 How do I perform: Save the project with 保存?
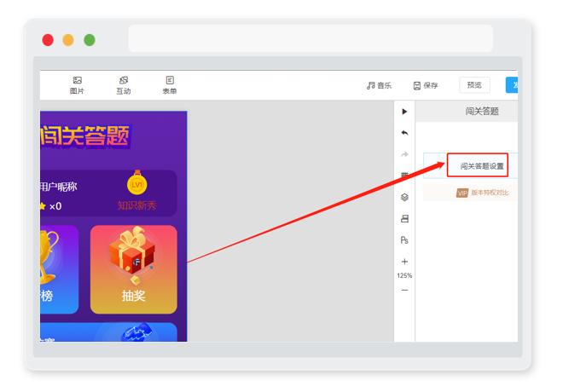point(426,85)
